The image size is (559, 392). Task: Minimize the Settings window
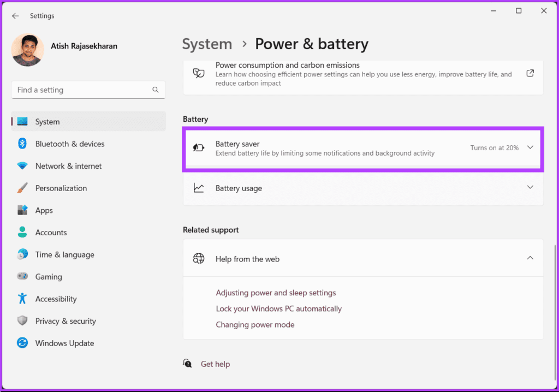coord(493,11)
